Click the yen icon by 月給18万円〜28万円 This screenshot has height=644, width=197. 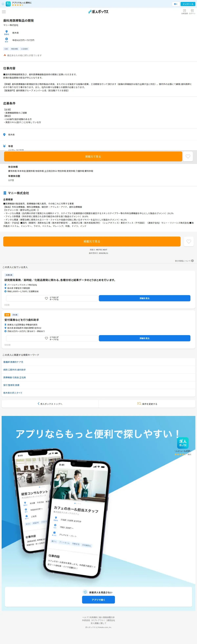coord(5,331)
